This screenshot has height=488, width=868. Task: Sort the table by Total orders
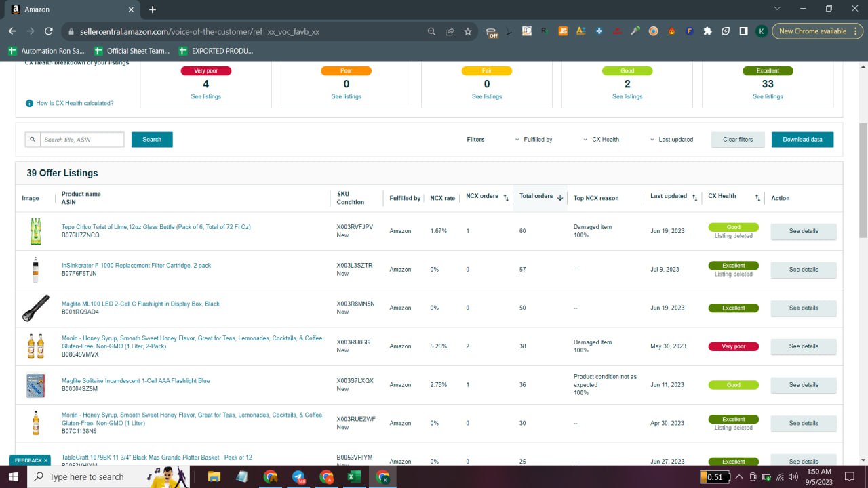(x=560, y=197)
